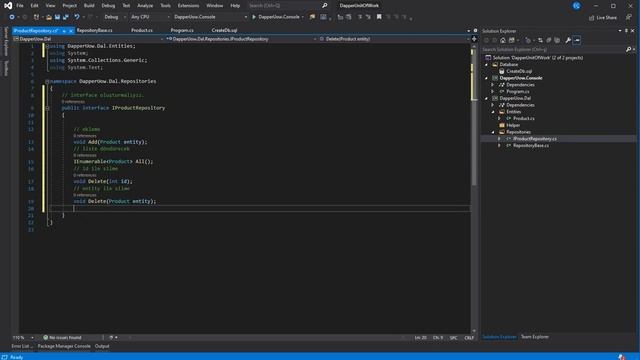
Task: Open the Extensions menu
Action: coord(188,6)
